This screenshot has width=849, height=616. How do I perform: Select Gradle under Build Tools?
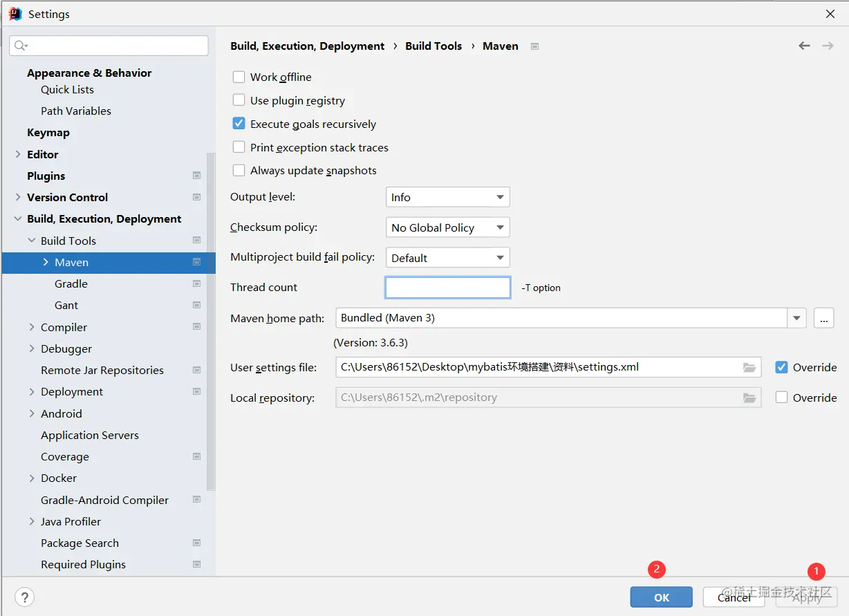pyautogui.click(x=71, y=283)
